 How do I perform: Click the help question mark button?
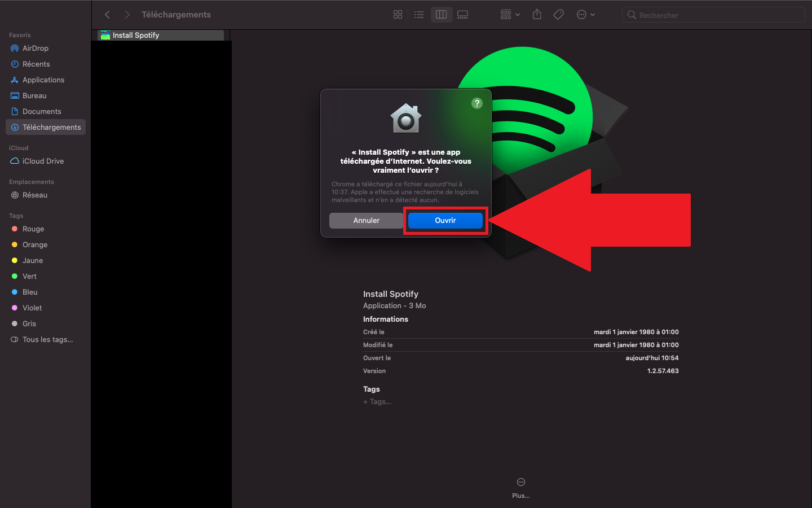(x=477, y=103)
